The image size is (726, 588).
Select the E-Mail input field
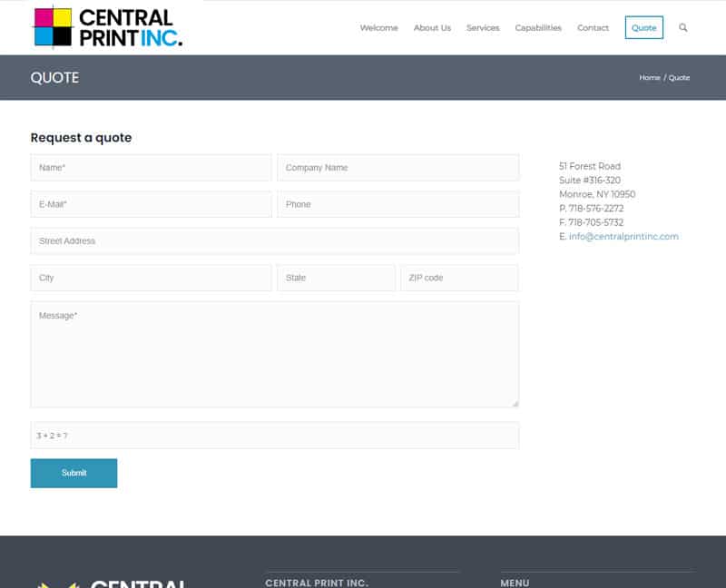[x=151, y=204]
